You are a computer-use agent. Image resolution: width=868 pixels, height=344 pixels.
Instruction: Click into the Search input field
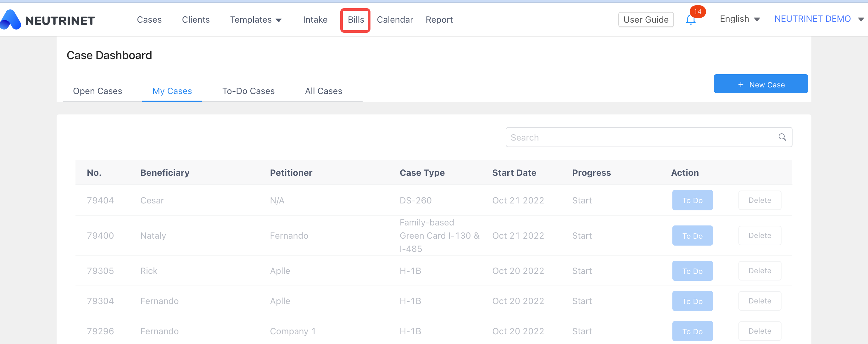[648, 137]
